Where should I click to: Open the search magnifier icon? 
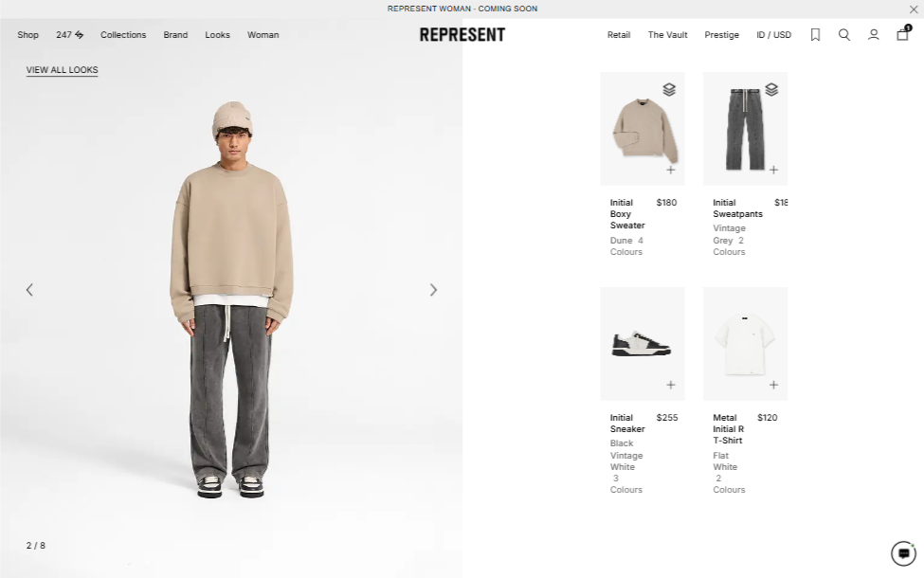(x=843, y=35)
